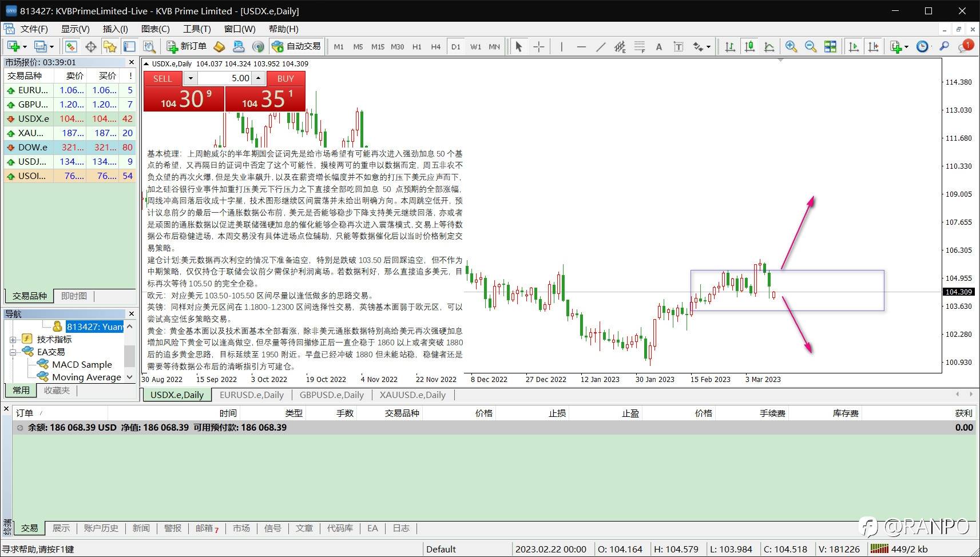Viewport: 980px width, 557px height.
Task: Open 账户历史 tab in terminal
Action: click(x=101, y=528)
